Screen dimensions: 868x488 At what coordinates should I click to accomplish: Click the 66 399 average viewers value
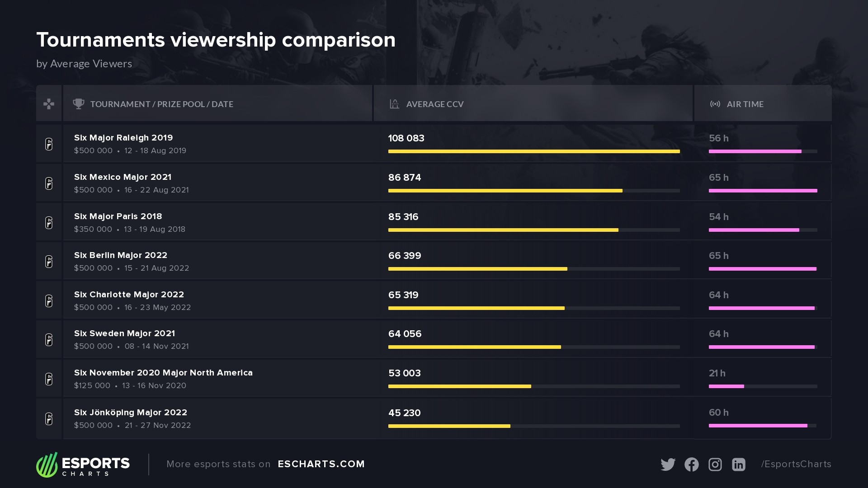point(405,256)
